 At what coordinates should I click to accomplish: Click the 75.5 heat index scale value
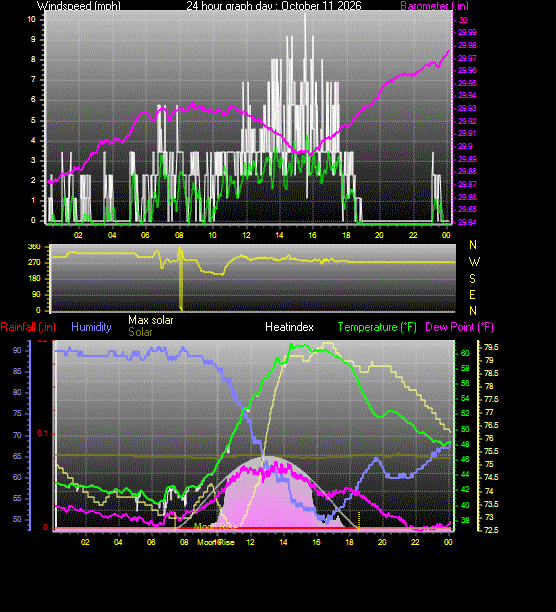click(491, 451)
